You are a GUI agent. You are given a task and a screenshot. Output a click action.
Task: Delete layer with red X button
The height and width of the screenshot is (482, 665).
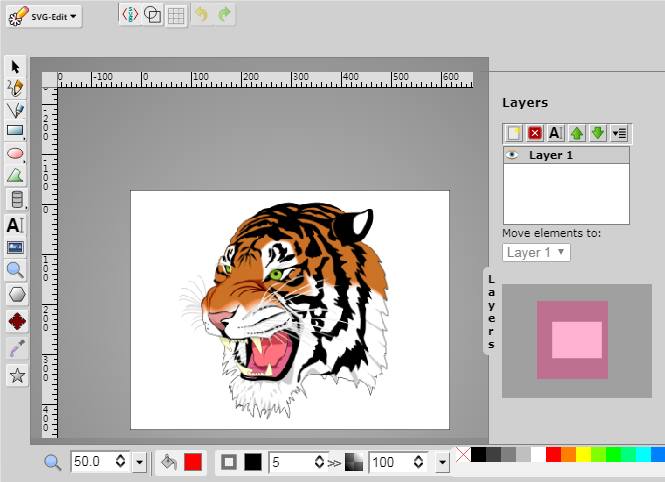[535, 133]
